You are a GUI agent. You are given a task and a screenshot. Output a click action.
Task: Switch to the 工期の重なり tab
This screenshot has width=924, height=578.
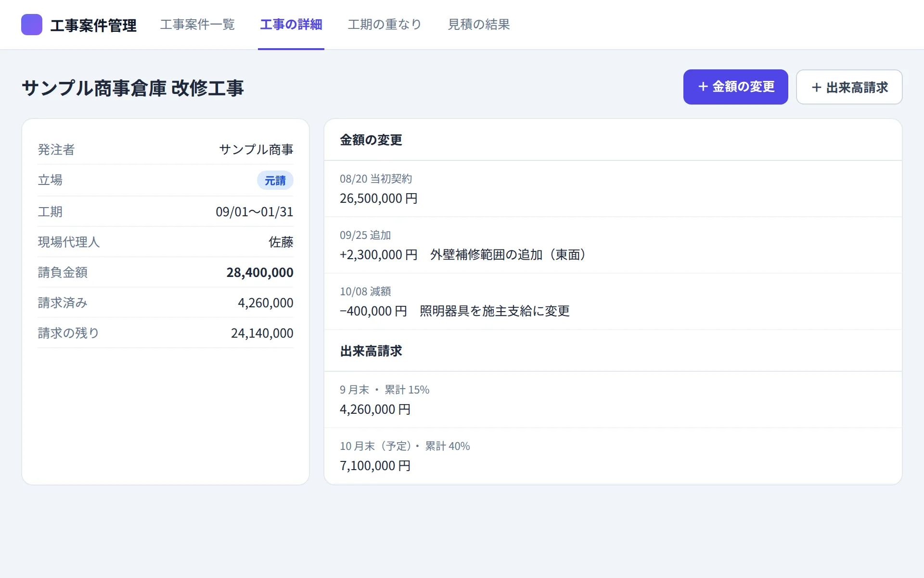tap(385, 25)
